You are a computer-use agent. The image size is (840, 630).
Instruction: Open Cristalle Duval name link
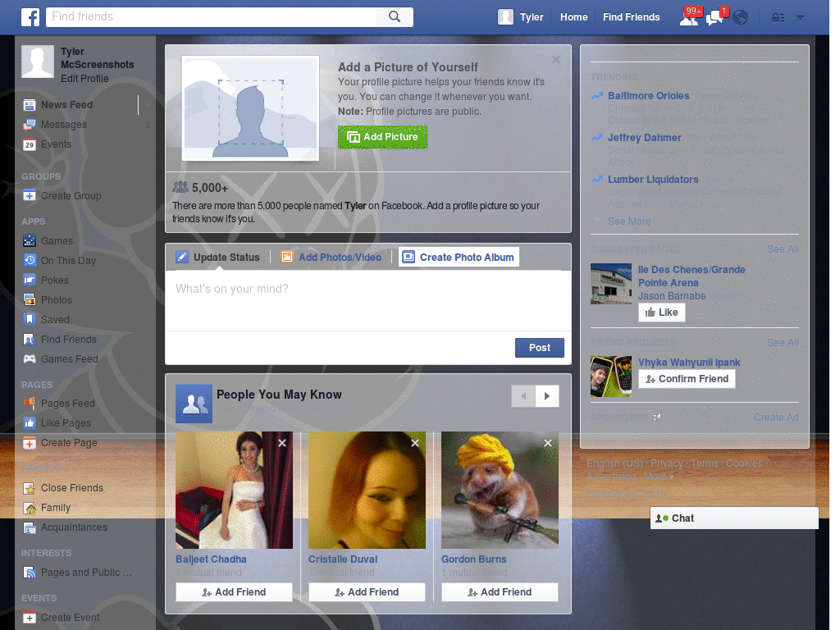point(343,559)
